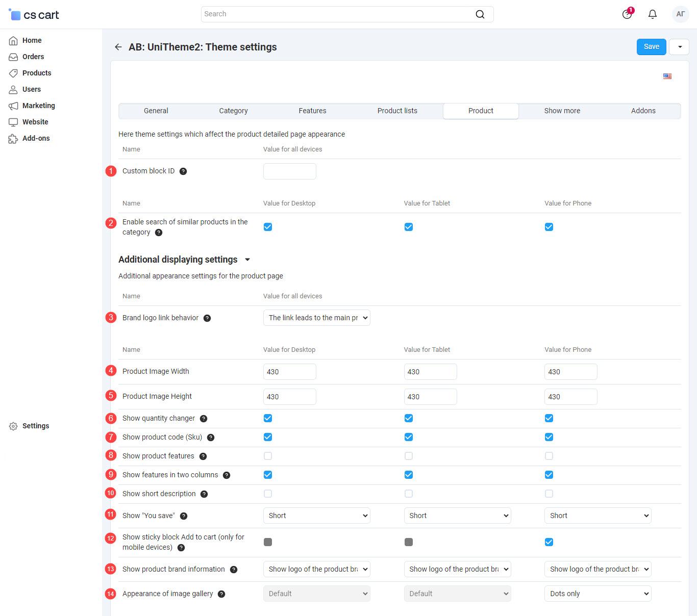
Task: Show help for Show "You save"
Action: click(x=184, y=516)
